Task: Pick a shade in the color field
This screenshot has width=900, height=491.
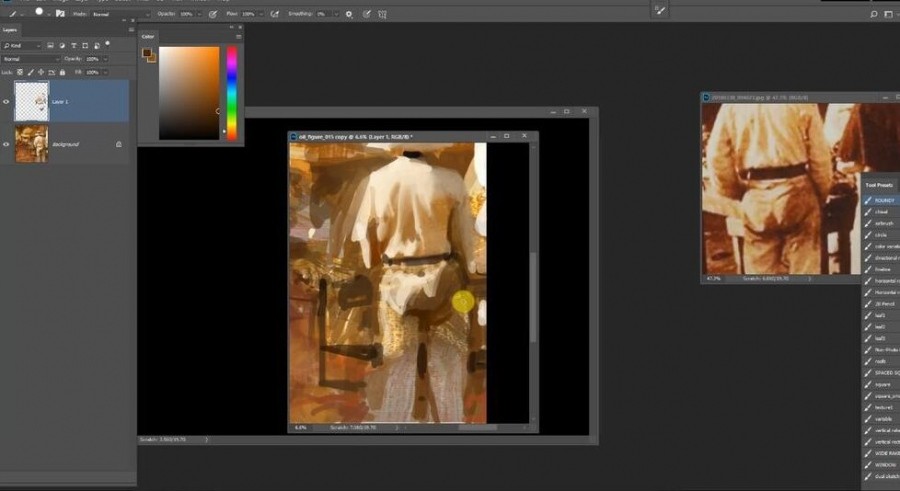Action: pos(189,93)
